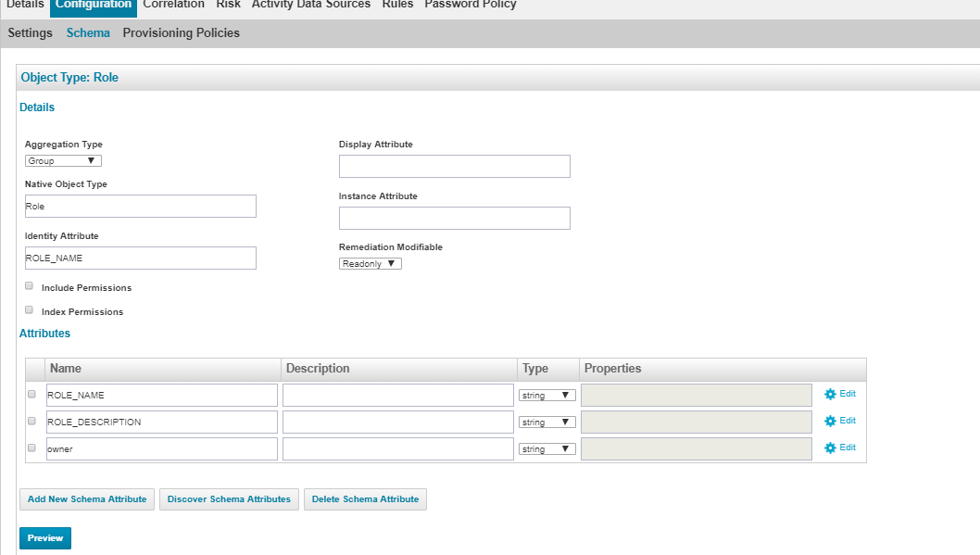
Task: Select the ROLE_NAME row checkbox
Action: pos(31,394)
